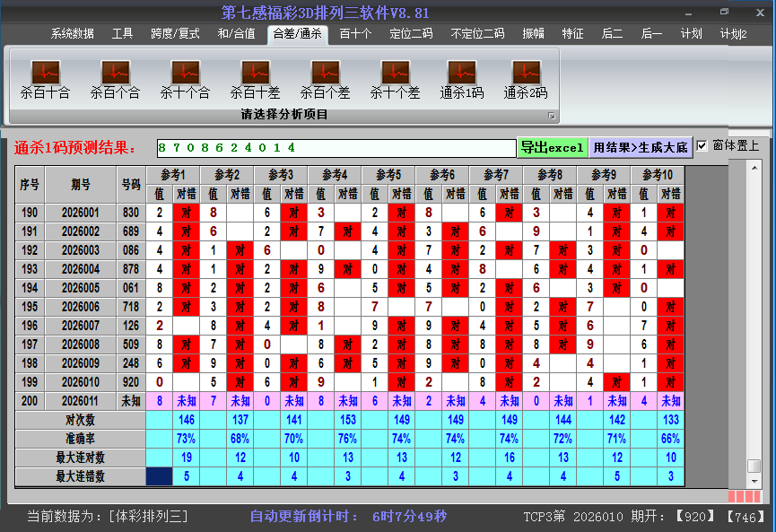Select row 195 period 2026006
This screenshot has height=532, width=776.
pos(82,307)
